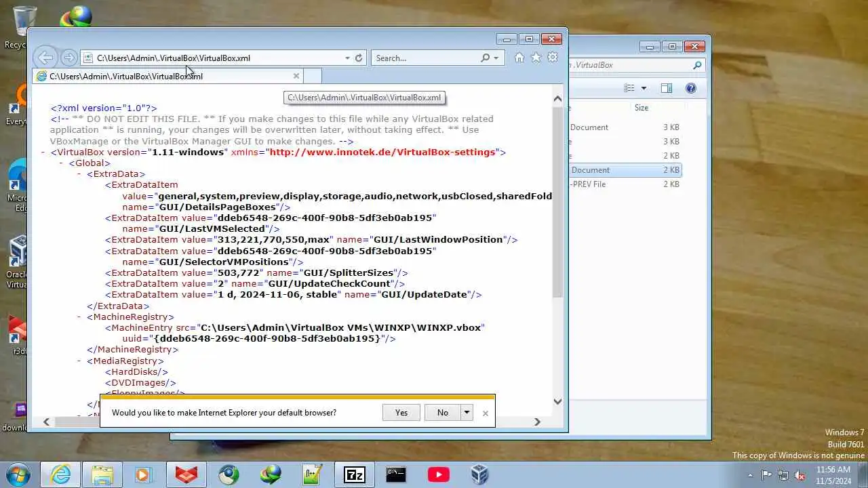Collapse the Global XML node

coord(62,163)
